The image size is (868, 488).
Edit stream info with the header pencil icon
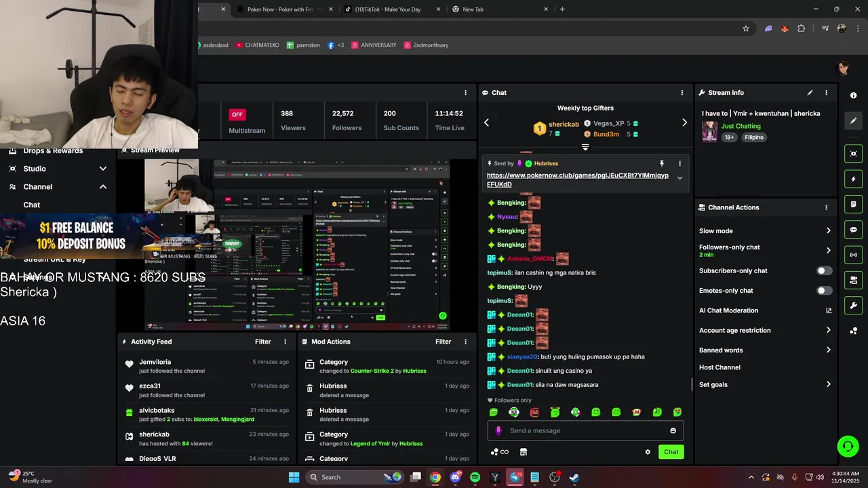coord(810,93)
